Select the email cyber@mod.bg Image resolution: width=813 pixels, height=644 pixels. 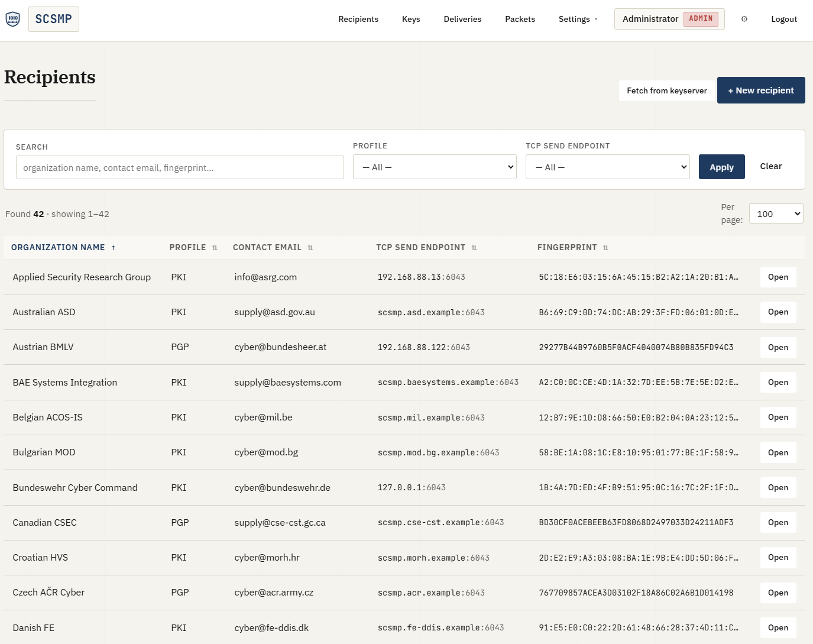coord(266,452)
